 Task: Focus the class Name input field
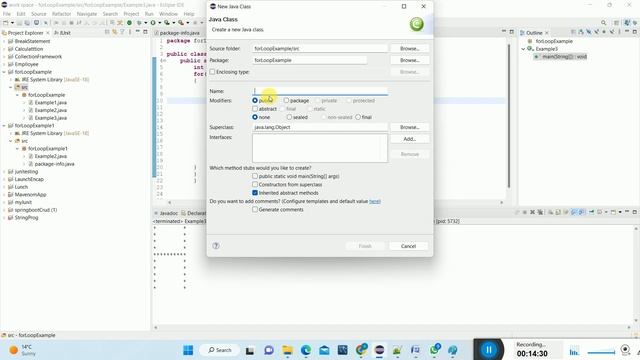pos(320,91)
